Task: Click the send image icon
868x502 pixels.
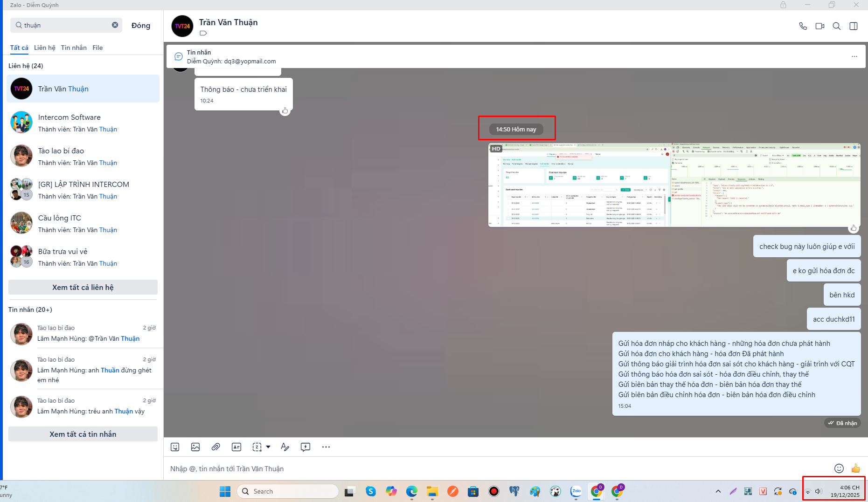Action: (195, 447)
